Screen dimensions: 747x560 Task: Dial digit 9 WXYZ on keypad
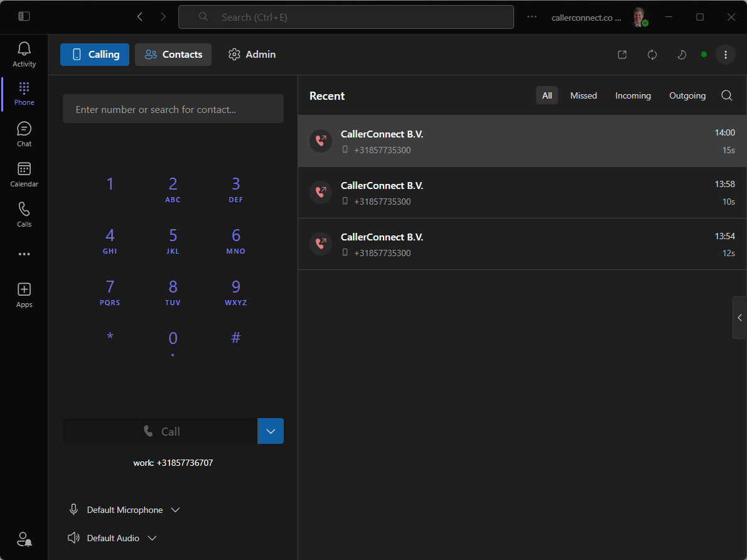click(236, 292)
